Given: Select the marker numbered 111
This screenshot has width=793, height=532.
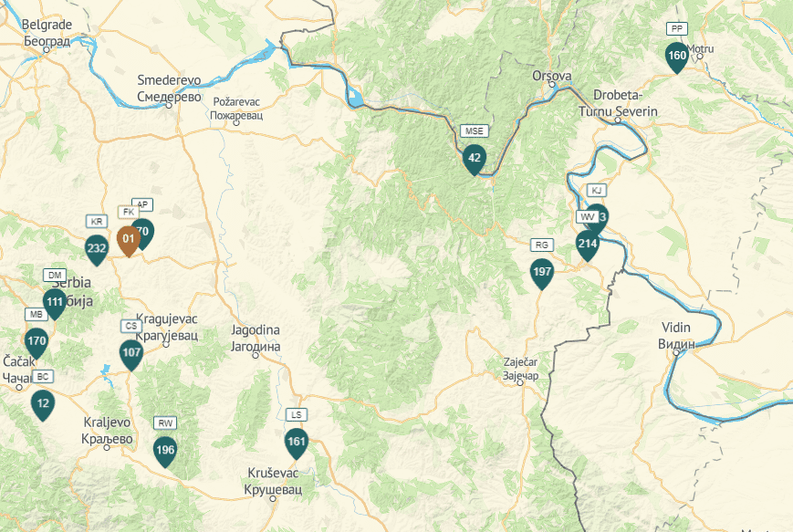Looking at the screenshot, I should (x=55, y=304).
